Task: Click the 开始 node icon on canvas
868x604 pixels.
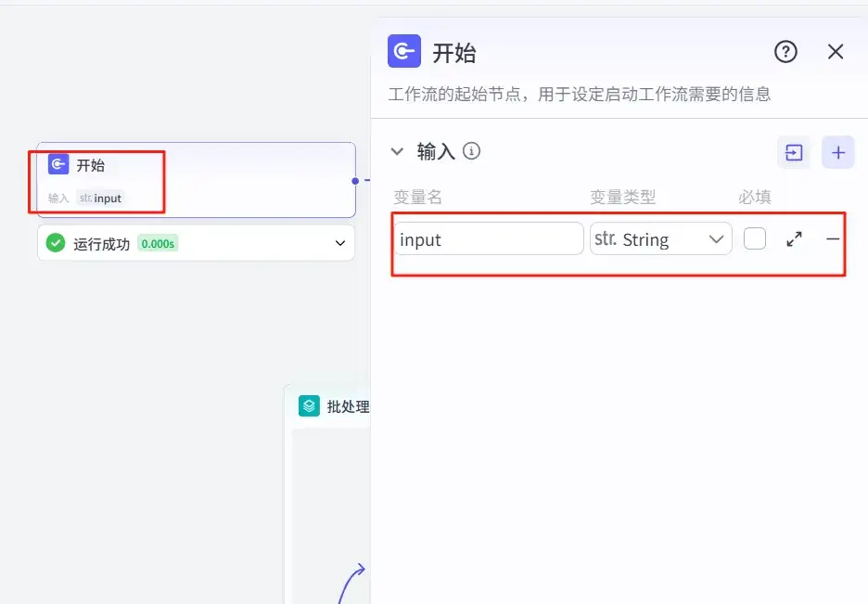Action: (58, 164)
